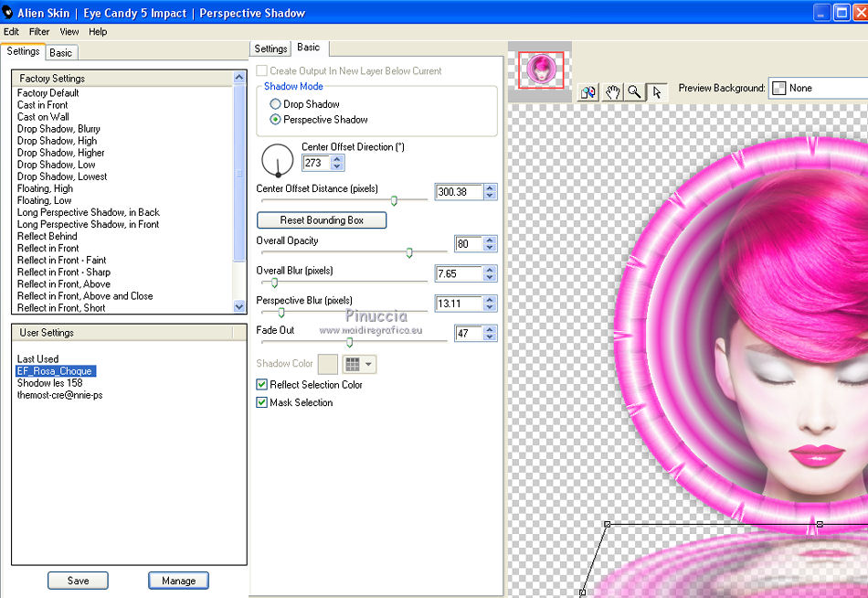Open the Edit menu
868x598 pixels.
[11, 32]
